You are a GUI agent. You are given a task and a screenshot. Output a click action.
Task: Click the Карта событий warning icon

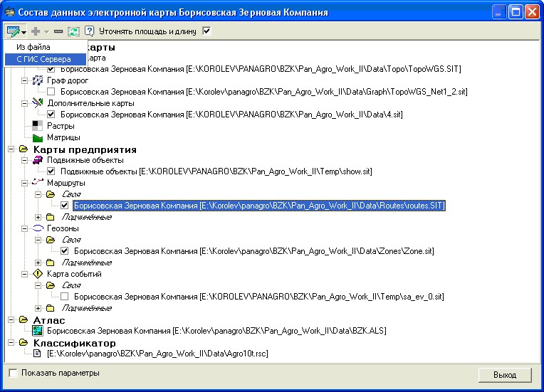tap(38, 274)
